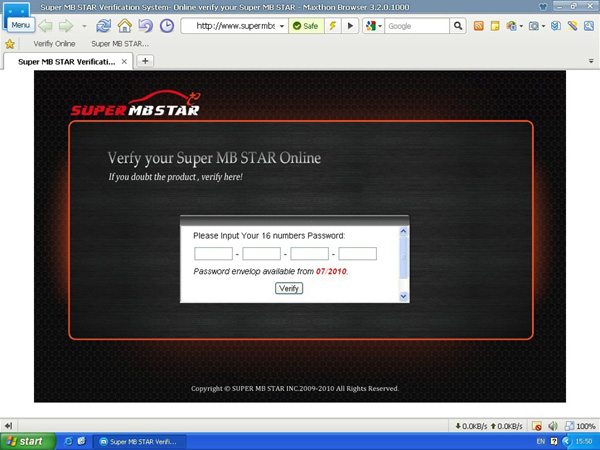Launch Internet Explorer from quick launch
Screen dimensions: 600x450
point(68,442)
